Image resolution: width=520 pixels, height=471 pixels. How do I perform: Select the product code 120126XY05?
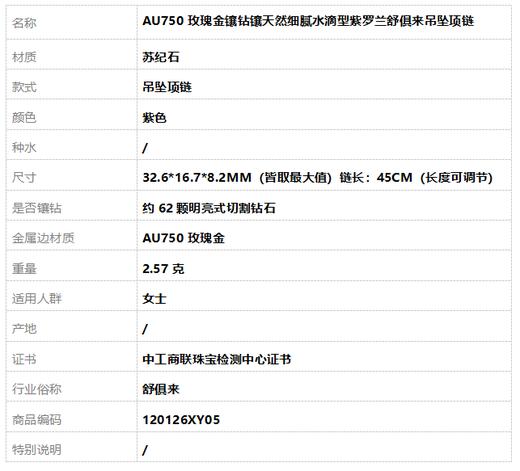tap(181, 420)
